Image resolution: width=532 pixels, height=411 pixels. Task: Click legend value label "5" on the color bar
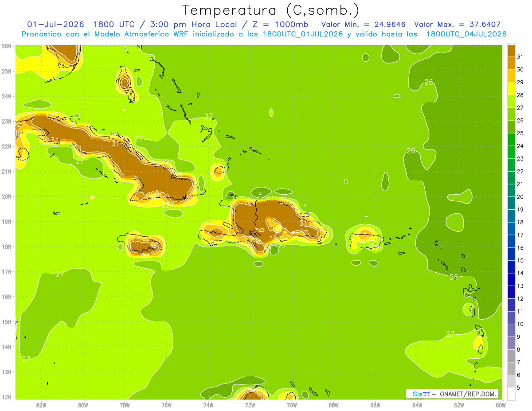(519, 388)
